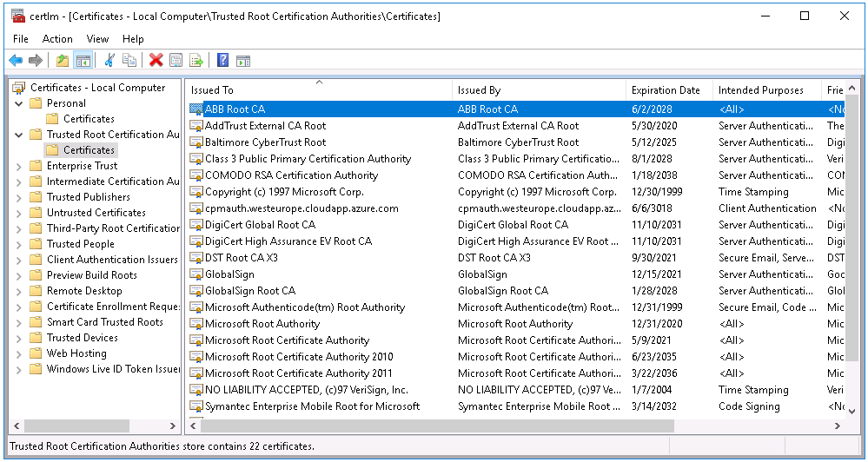The image size is (868, 462).
Task: Open the Action menu
Action: (x=57, y=39)
